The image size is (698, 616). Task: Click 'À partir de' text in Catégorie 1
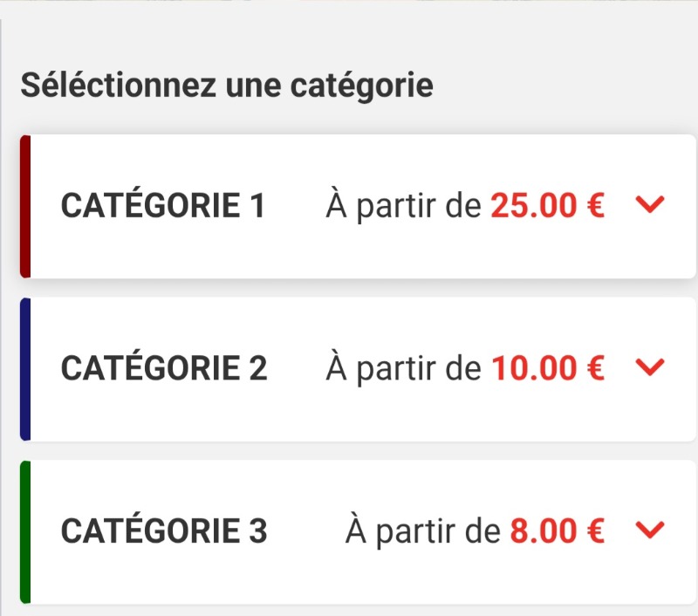403,206
